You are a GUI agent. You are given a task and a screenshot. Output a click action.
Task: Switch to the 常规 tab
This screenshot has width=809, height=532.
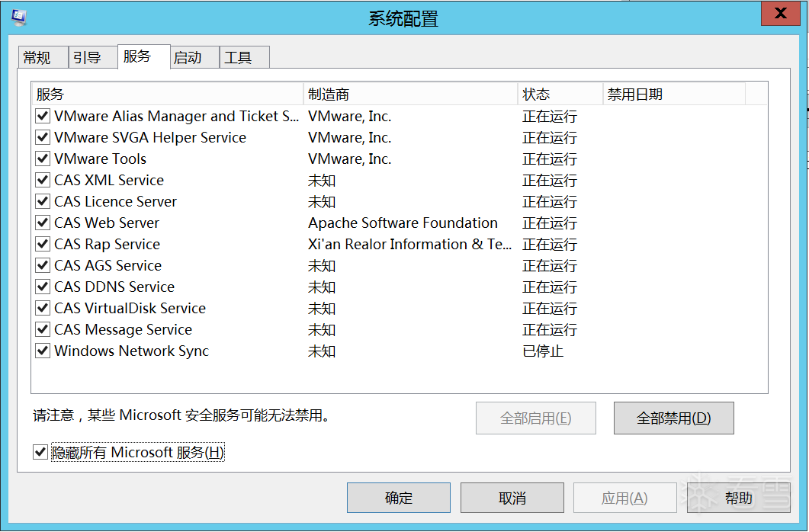click(x=37, y=58)
